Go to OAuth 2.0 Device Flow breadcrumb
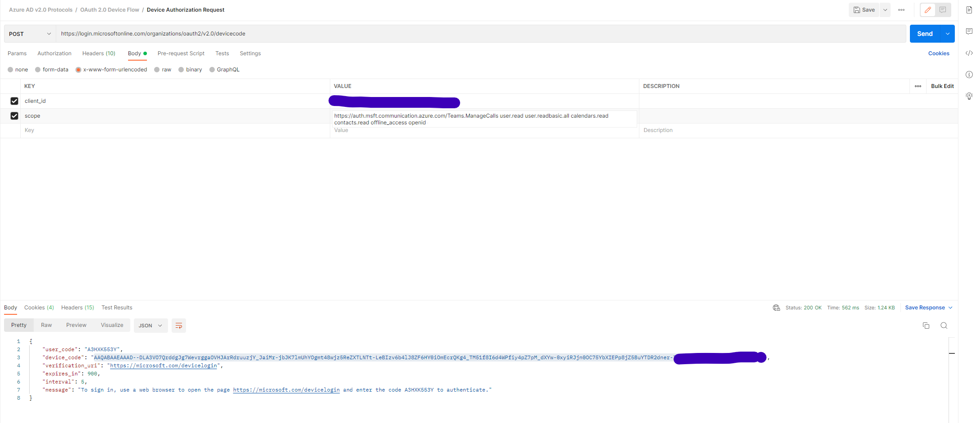 point(110,10)
